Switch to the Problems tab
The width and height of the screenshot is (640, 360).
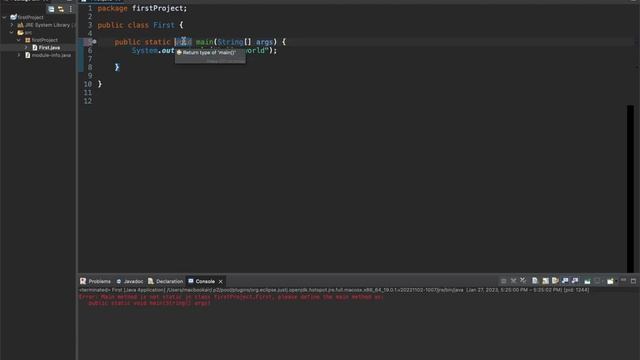[96, 281]
